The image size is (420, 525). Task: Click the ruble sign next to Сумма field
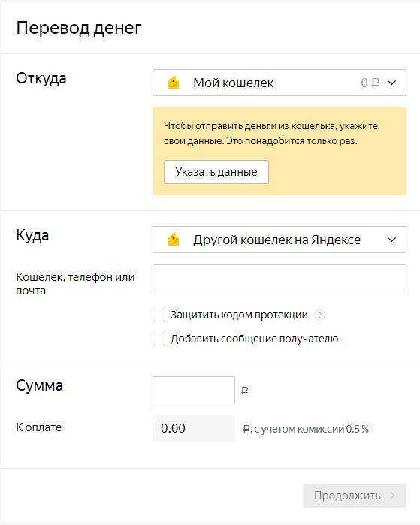coord(245,391)
